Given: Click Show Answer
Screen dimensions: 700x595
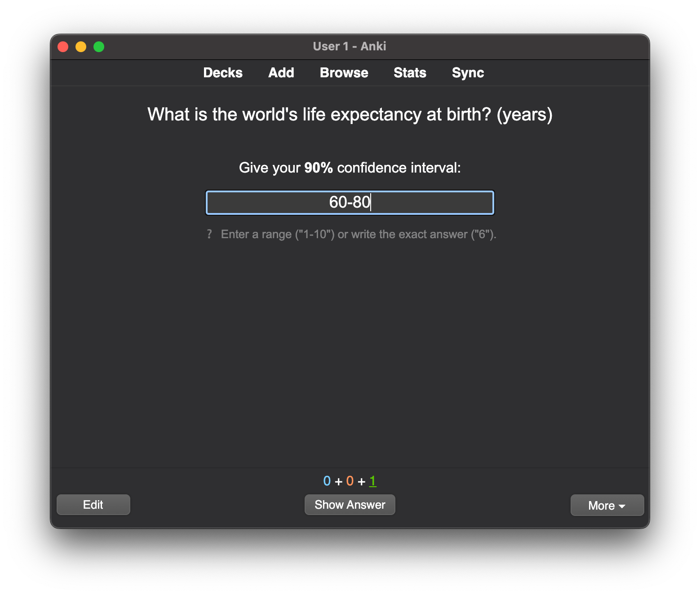Looking at the screenshot, I should 350,505.
